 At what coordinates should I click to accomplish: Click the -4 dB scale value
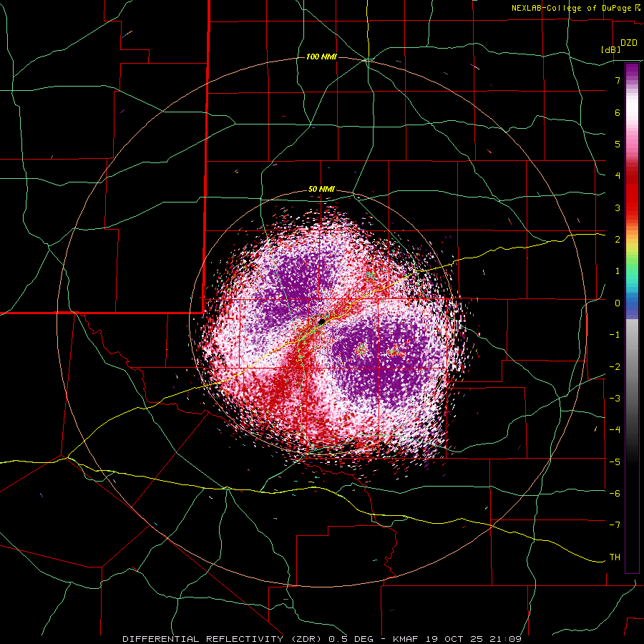tap(615, 430)
